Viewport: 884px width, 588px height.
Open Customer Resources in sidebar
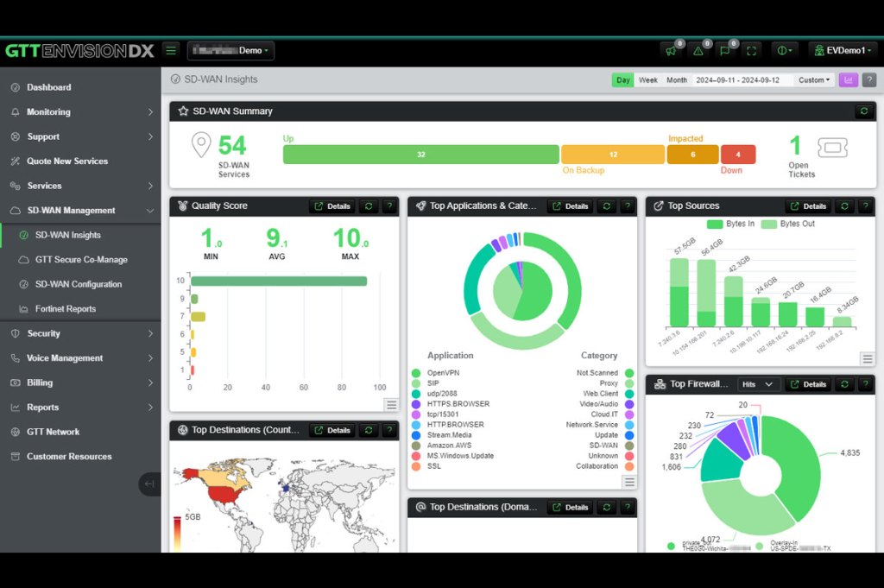coord(80,456)
